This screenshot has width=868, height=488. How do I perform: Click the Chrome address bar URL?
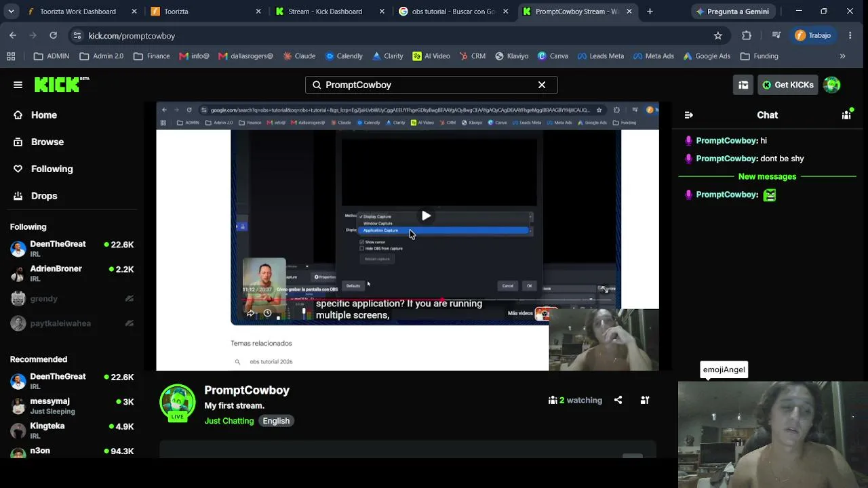(x=132, y=35)
